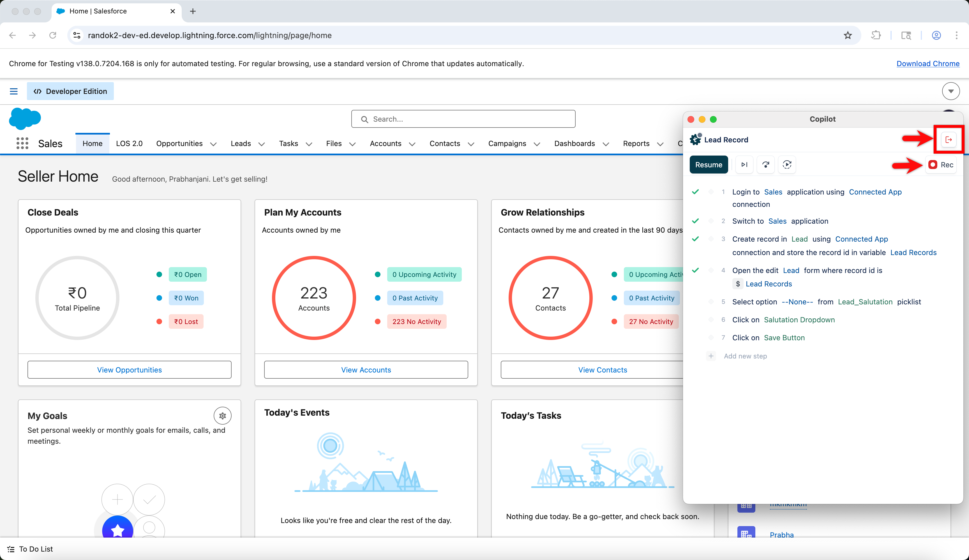Go back using the browser back arrow
This screenshot has width=969, height=560.
(13, 35)
